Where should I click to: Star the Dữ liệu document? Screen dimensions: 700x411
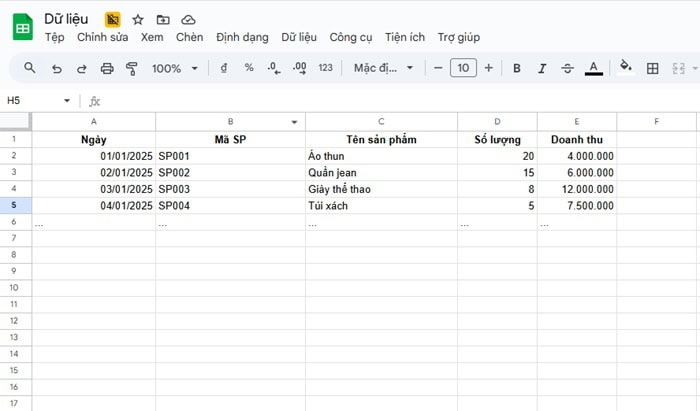[x=138, y=19]
